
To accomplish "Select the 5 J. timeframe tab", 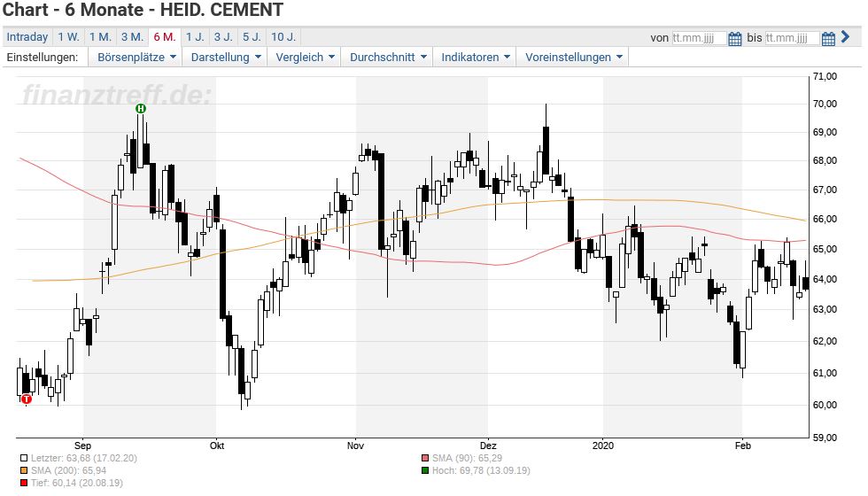I will (x=252, y=37).
